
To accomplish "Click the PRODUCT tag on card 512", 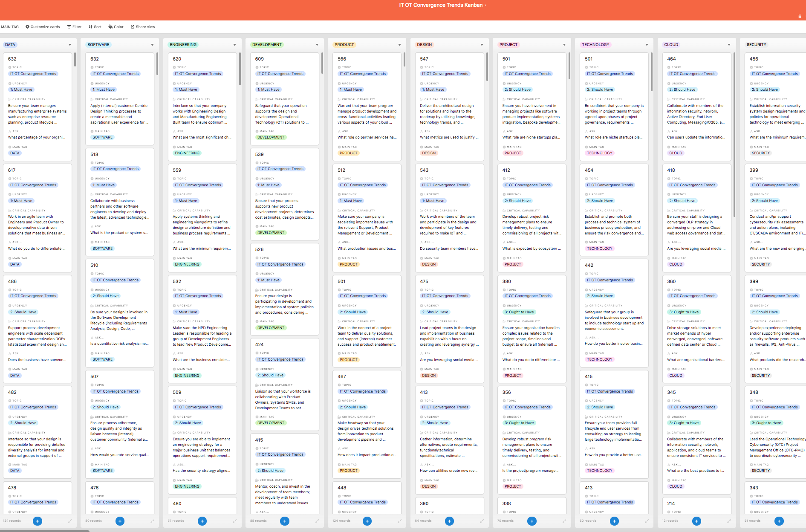I will (x=349, y=264).
